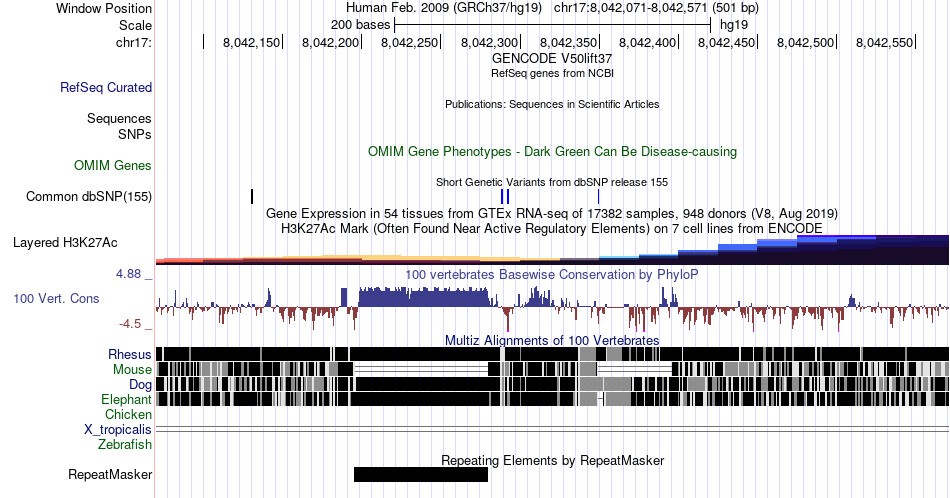Viewport: 950px width, 498px height.
Task: Click the SNPs track label
Action: (x=135, y=134)
